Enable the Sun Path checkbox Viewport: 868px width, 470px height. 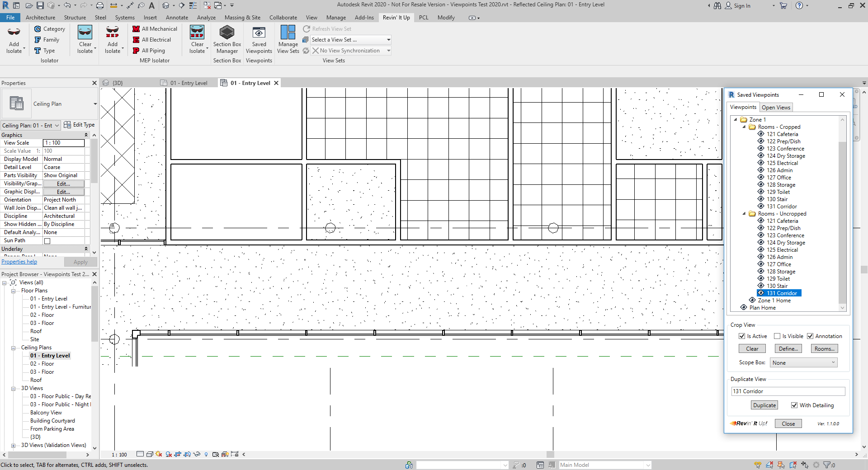(x=47, y=241)
